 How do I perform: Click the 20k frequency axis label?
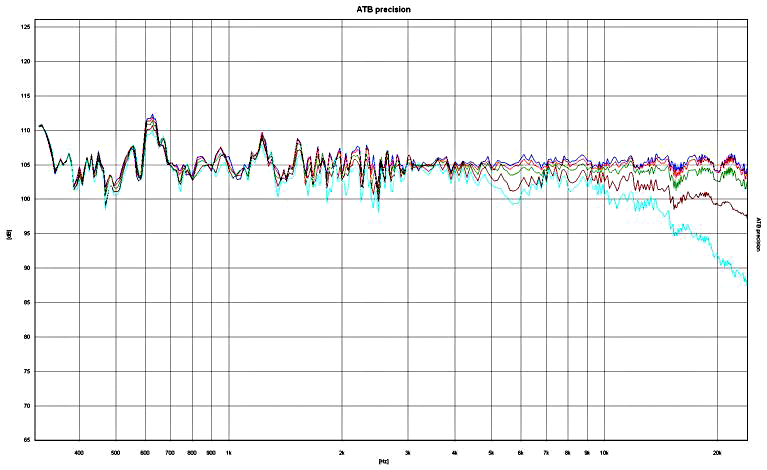pyautogui.click(x=717, y=452)
